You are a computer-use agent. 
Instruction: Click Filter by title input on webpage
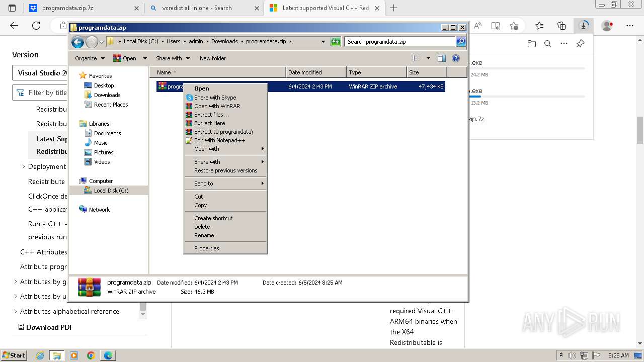click(x=40, y=93)
